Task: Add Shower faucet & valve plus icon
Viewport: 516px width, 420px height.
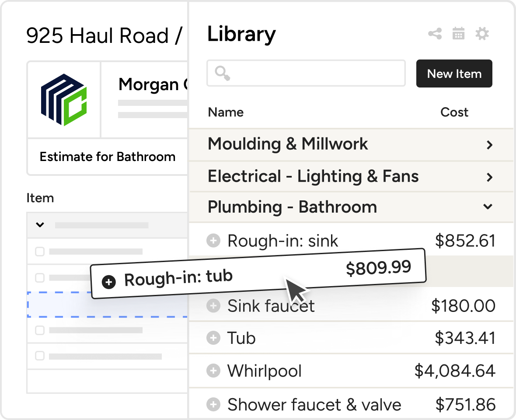Action: [x=213, y=404]
